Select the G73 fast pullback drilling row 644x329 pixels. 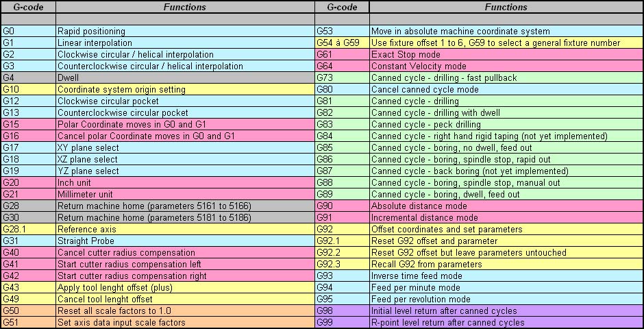point(479,77)
